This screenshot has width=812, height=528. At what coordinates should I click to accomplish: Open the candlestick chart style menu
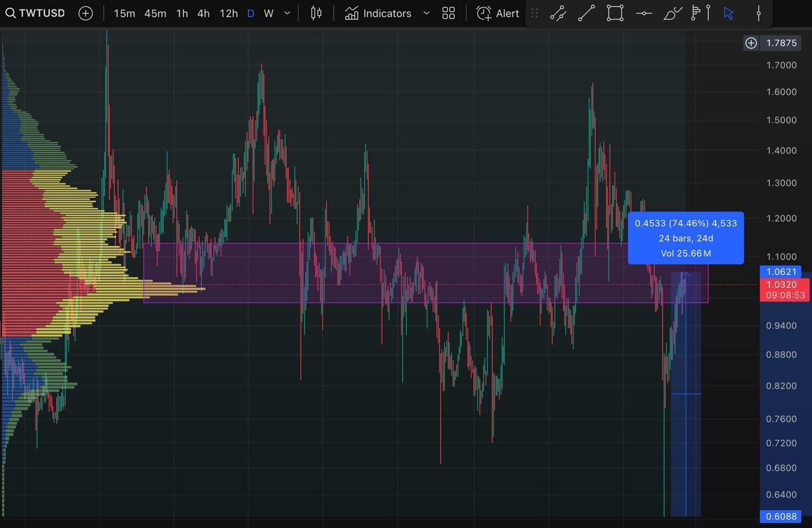(316, 13)
